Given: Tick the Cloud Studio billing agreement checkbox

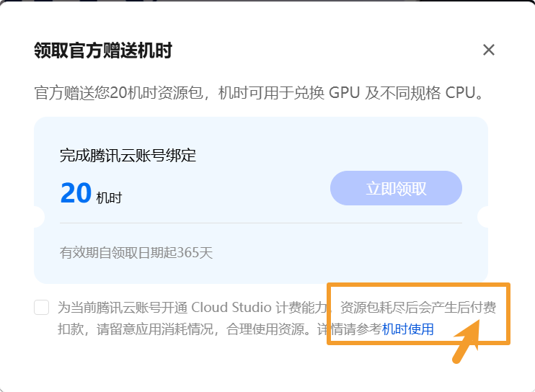Looking at the screenshot, I should pos(42,307).
